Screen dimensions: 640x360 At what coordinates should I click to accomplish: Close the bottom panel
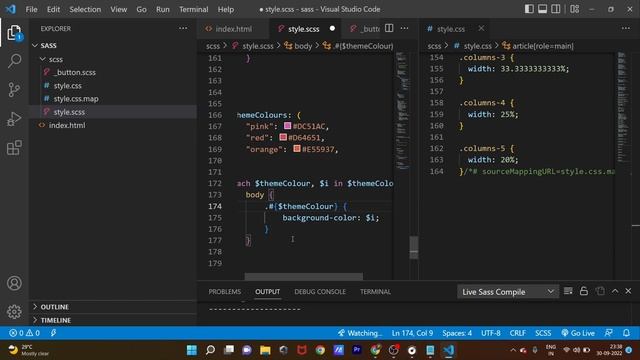point(628,291)
